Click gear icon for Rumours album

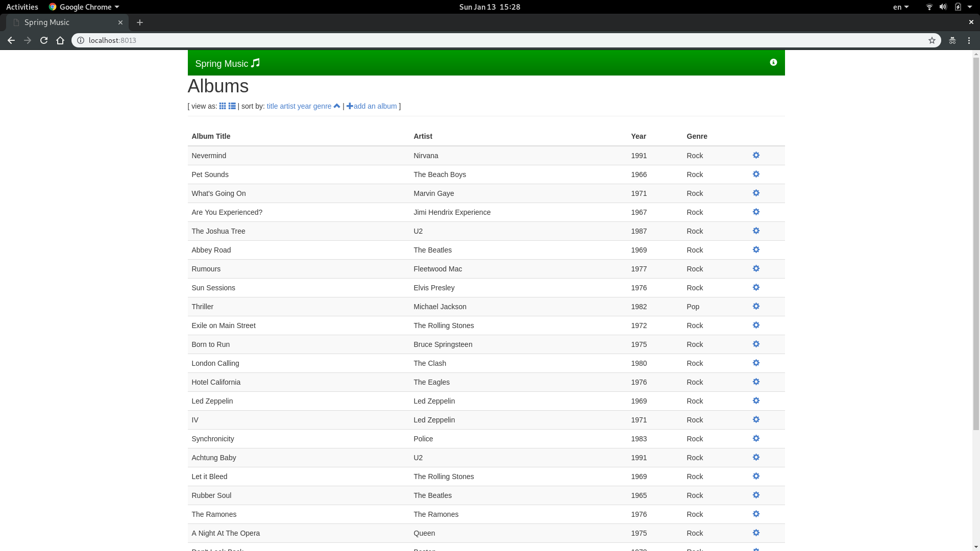pos(756,268)
